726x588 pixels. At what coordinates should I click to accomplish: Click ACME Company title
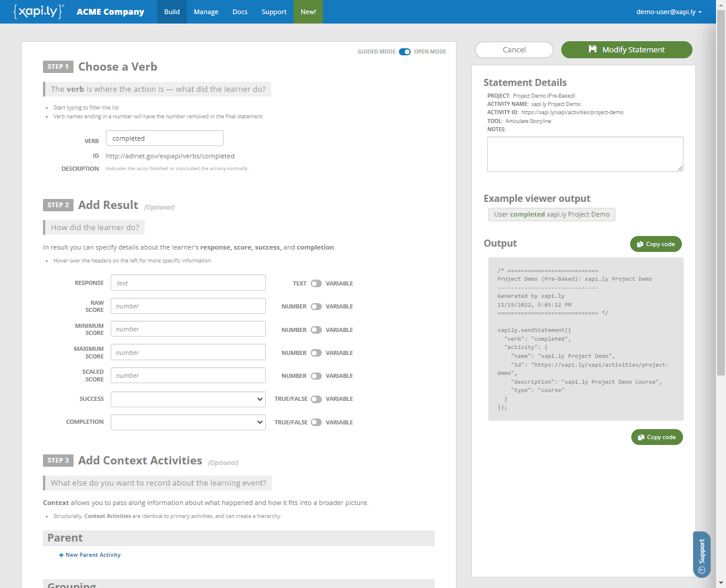(x=111, y=12)
